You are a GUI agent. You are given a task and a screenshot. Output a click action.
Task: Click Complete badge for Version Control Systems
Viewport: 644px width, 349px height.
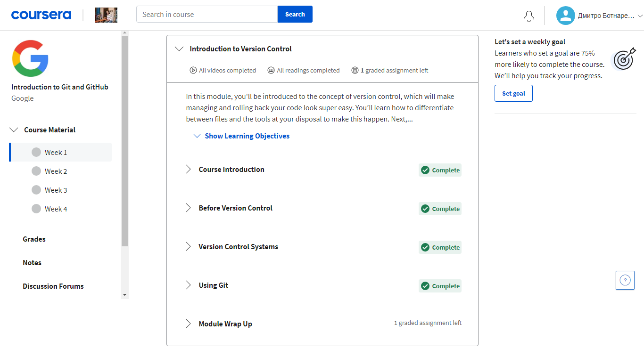pyautogui.click(x=440, y=247)
